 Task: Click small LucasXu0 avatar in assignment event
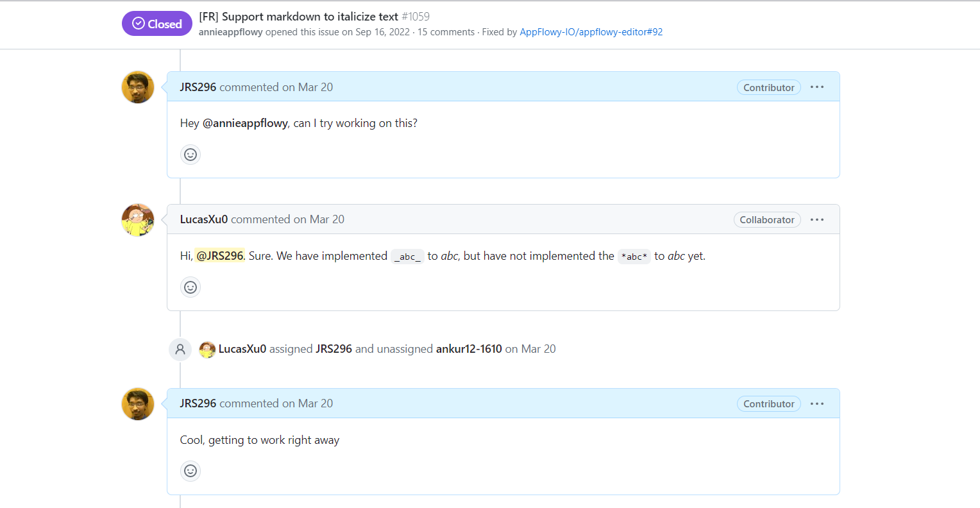click(207, 350)
